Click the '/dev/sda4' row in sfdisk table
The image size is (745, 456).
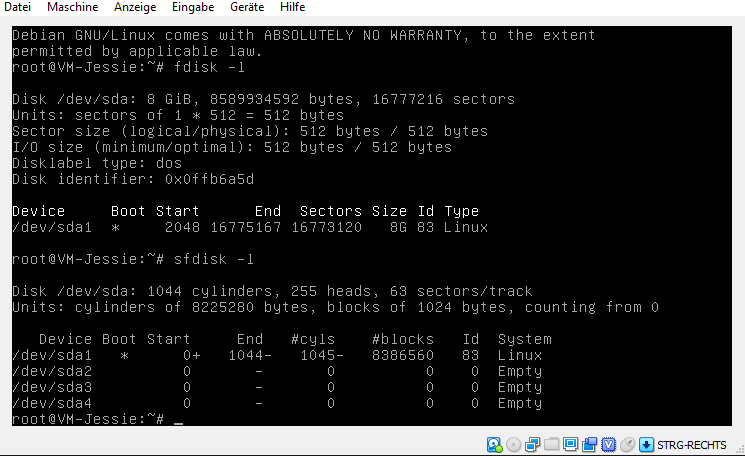tap(277, 403)
